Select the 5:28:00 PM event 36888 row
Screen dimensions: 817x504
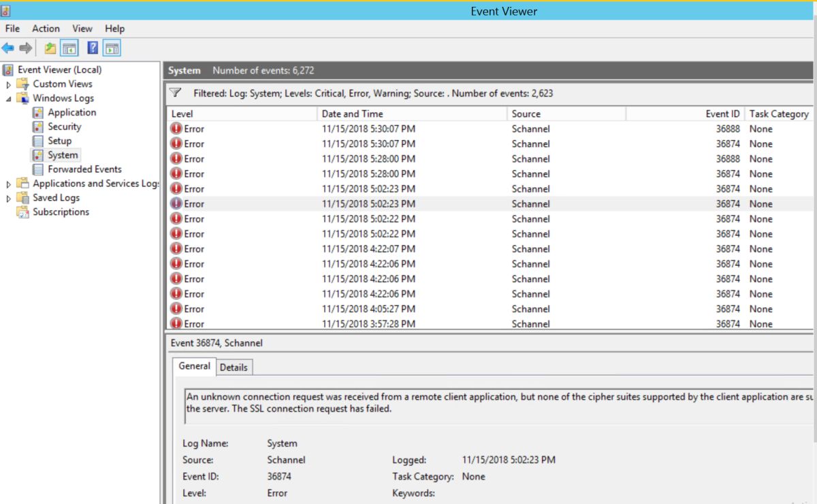pyautogui.click(x=490, y=159)
